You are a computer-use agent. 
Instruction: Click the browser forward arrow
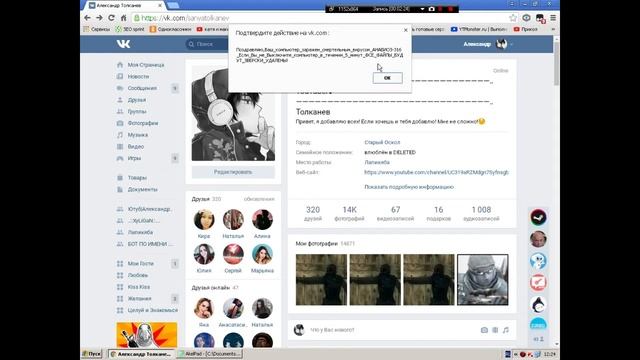pos(99,18)
